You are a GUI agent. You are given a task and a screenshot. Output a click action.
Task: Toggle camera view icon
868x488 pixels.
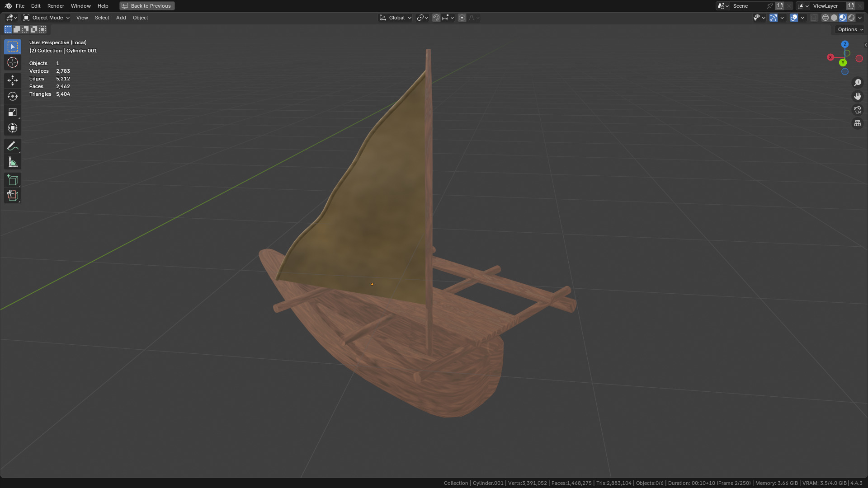[x=858, y=110]
